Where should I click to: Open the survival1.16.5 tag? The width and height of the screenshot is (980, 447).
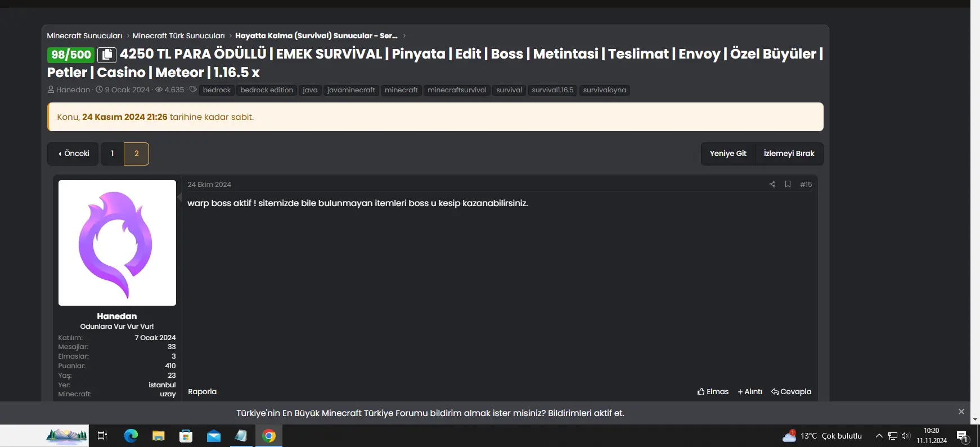click(x=552, y=90)
